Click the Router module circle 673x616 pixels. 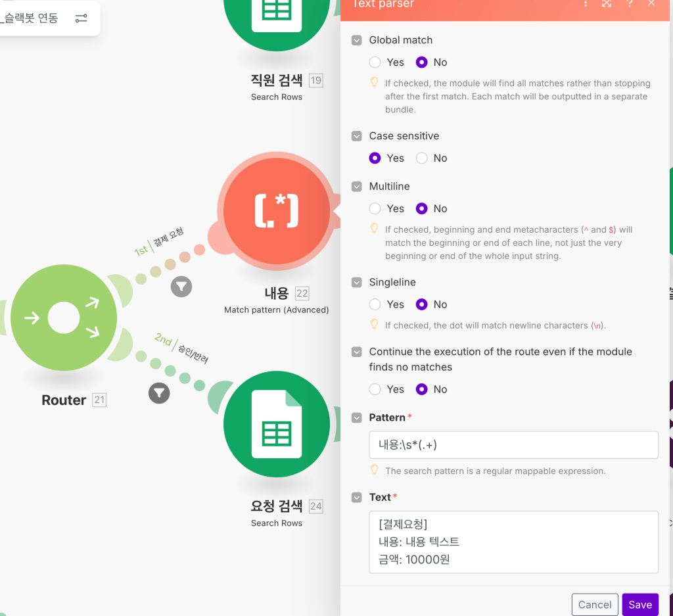[x=64, y=318]
